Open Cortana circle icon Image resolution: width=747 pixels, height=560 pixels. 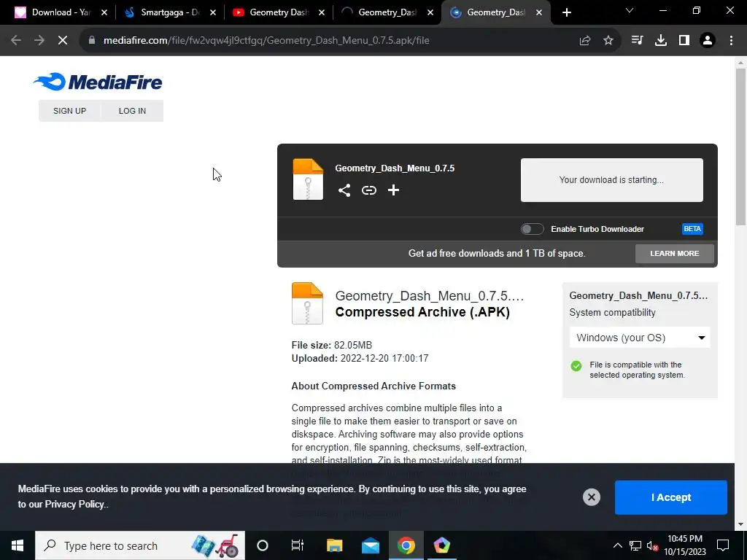point(263,545)
